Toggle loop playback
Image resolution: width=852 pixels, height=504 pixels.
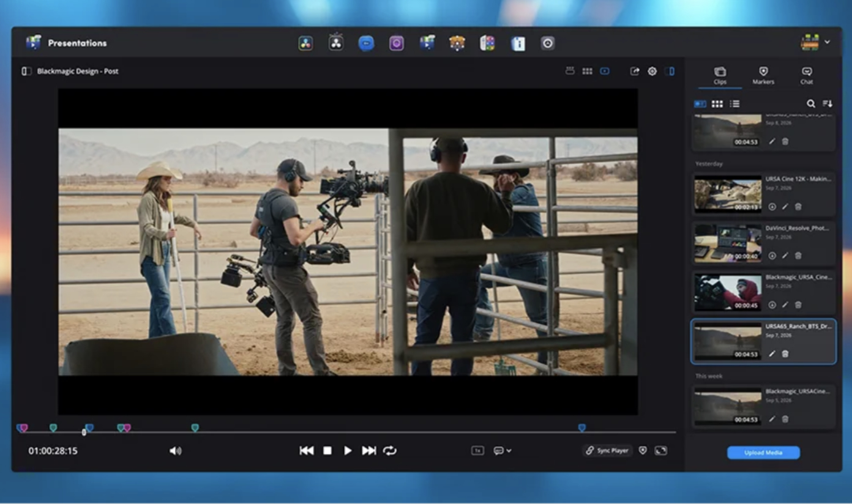point(390,451)
